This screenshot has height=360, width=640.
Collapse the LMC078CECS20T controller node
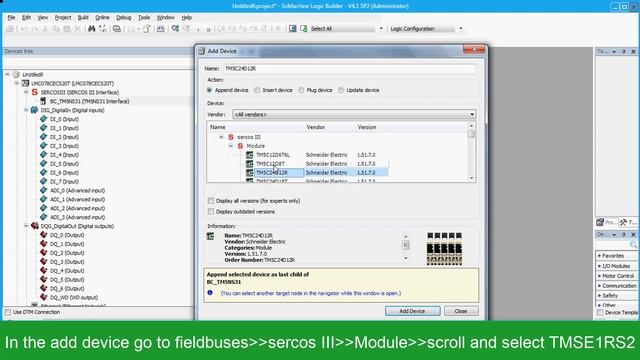(x=17, y=83)
